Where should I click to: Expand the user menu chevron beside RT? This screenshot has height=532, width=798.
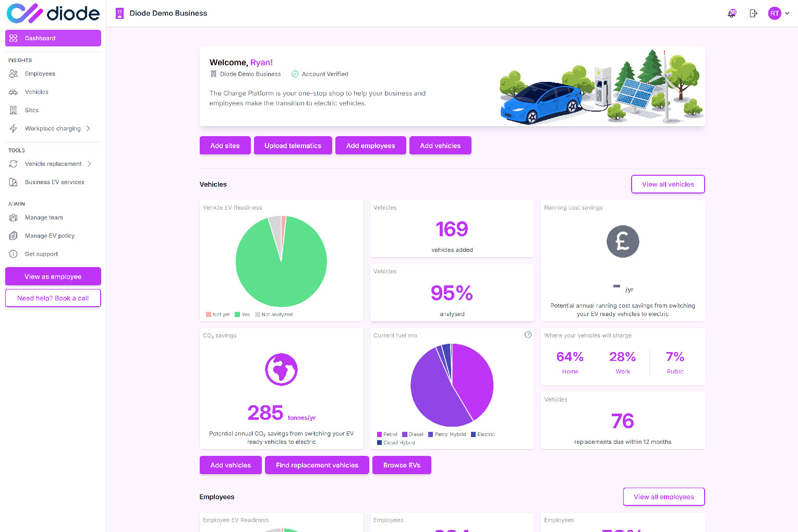[787, 14]
